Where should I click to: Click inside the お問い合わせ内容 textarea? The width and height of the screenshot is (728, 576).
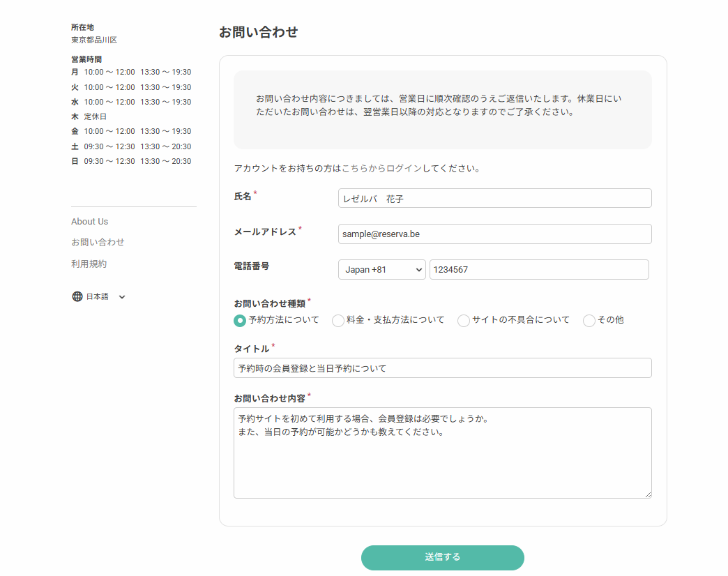[x=442, y=460]
